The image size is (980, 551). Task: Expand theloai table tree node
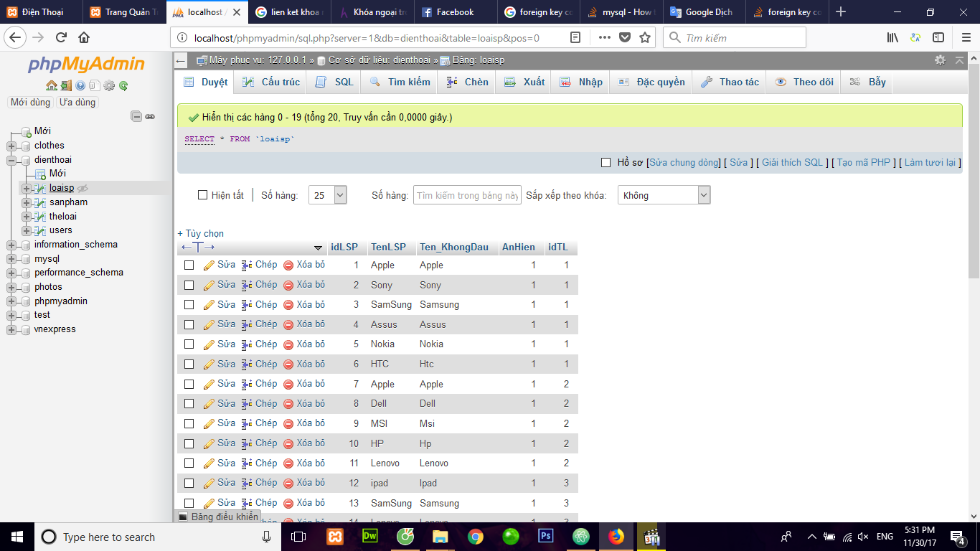pyautogui.click(x=27, y=217)
